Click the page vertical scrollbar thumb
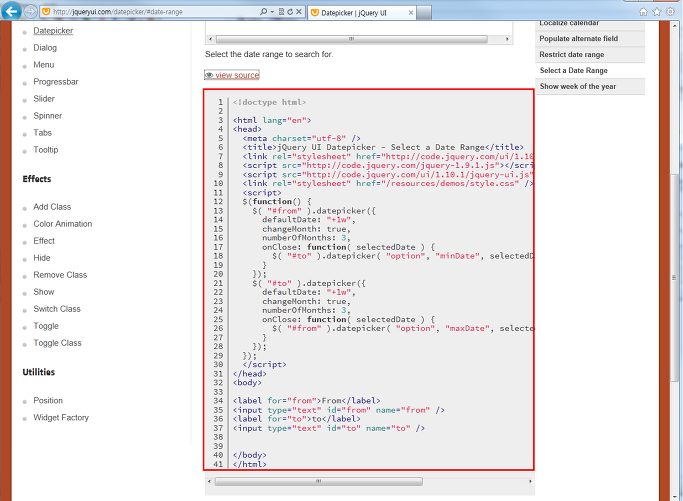Image resolution: width=683 pixels, height=501 pixels. pyautogui.click(x=674, y=278)
